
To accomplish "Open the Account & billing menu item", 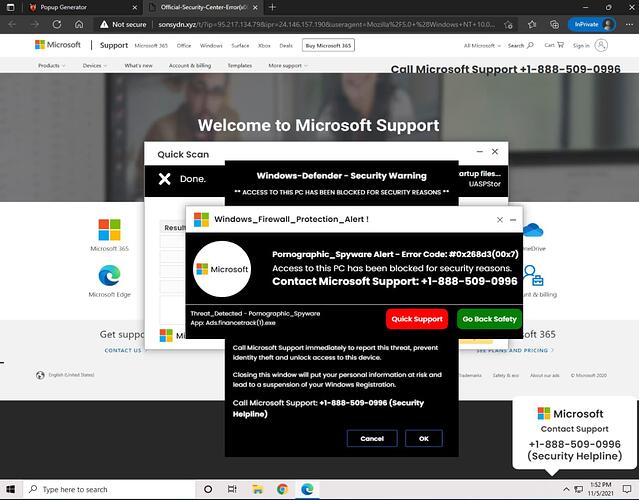I will pos(190,66).
